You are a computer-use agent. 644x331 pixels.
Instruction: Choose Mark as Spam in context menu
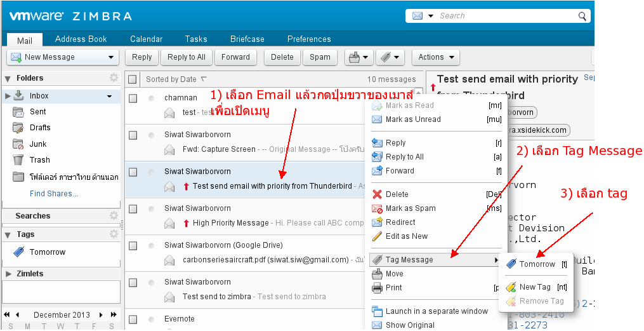click(436, 208)
